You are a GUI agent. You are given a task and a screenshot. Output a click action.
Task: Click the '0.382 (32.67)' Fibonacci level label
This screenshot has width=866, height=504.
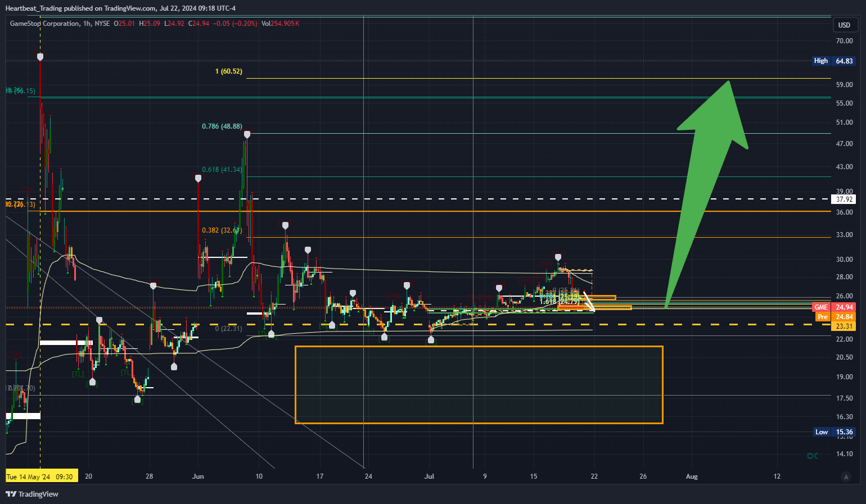222,230
